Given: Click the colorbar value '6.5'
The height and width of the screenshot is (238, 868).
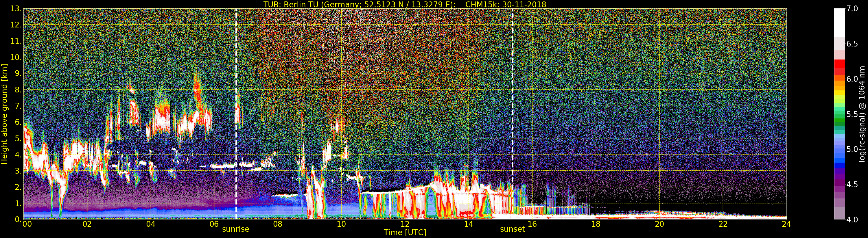Looking at the screenshot, I should click(x=852, y=44).
